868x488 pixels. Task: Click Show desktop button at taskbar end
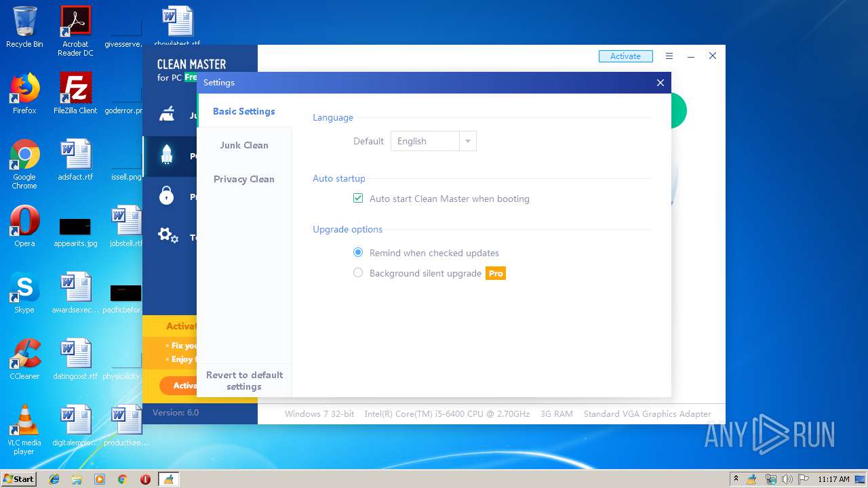[861, 479]
